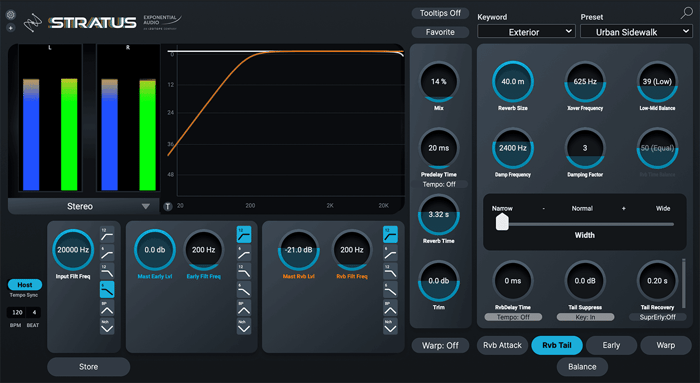Click the Damping Factor knob

pyautogui.click(x=585, y=148)
